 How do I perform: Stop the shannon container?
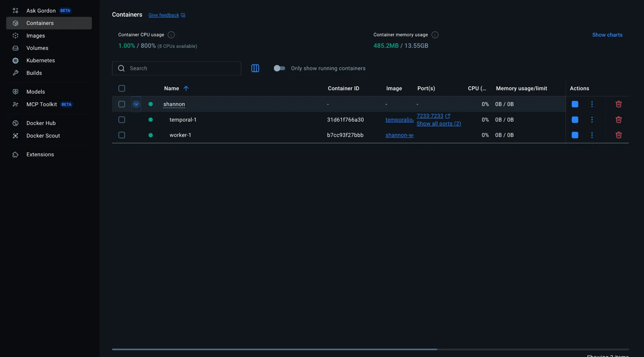[575, 104]
